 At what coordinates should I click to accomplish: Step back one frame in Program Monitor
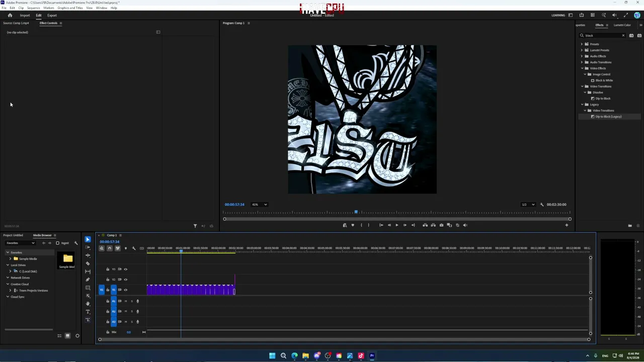pyautogui.click(x=389, y=225)
